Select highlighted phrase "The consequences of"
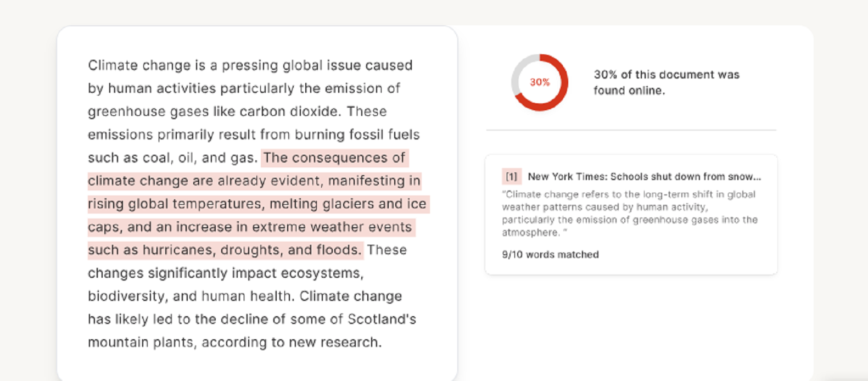868x381 pixels. point(334,158)
